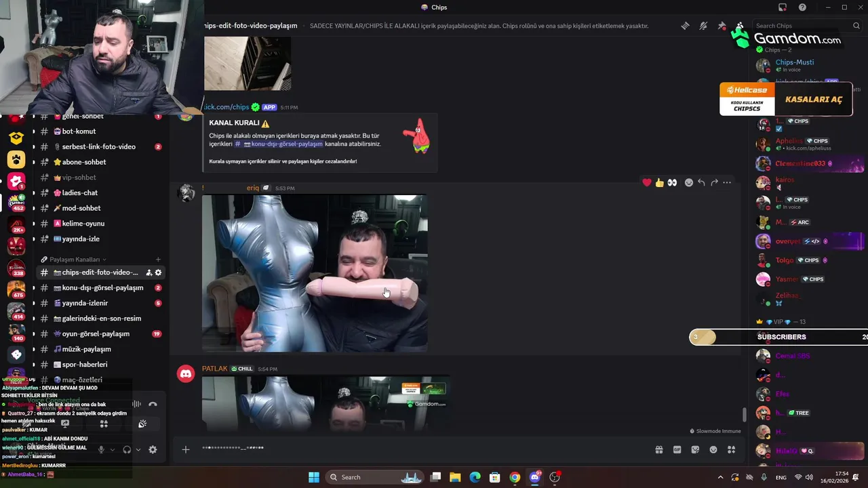
Task: Open the Help question mark icon
Action: pyautogui.click(x=802, y=7)
